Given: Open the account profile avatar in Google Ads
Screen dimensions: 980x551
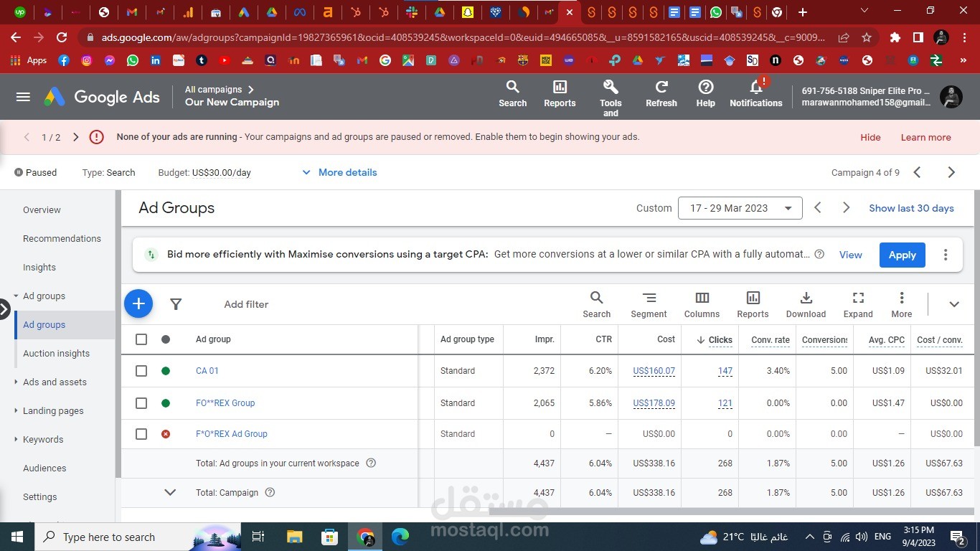Looking at the screenshot, I should pyautogui.click(x=951, y=97).
